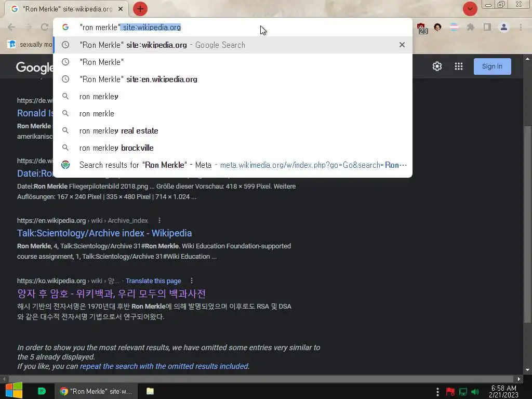Viewport: 532px width, 399px height.
Task: Click the Sign in button
Action: point(492,66)
